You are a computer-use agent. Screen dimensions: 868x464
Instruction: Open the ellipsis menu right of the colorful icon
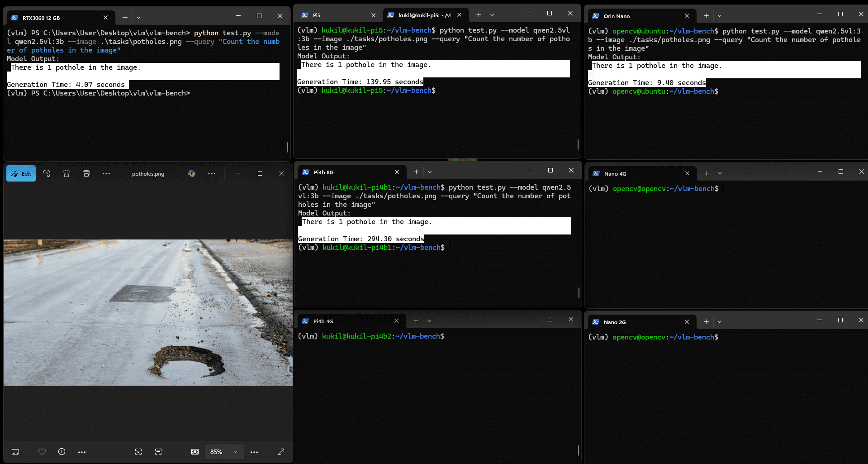[212, 173]
